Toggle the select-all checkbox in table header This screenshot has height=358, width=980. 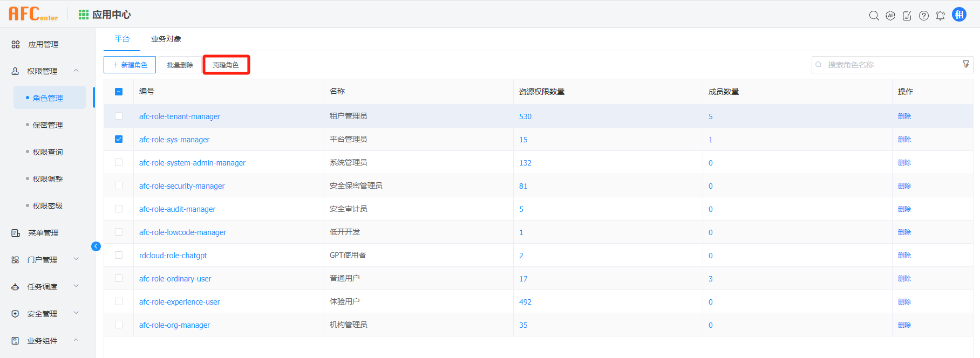point(119,92)
